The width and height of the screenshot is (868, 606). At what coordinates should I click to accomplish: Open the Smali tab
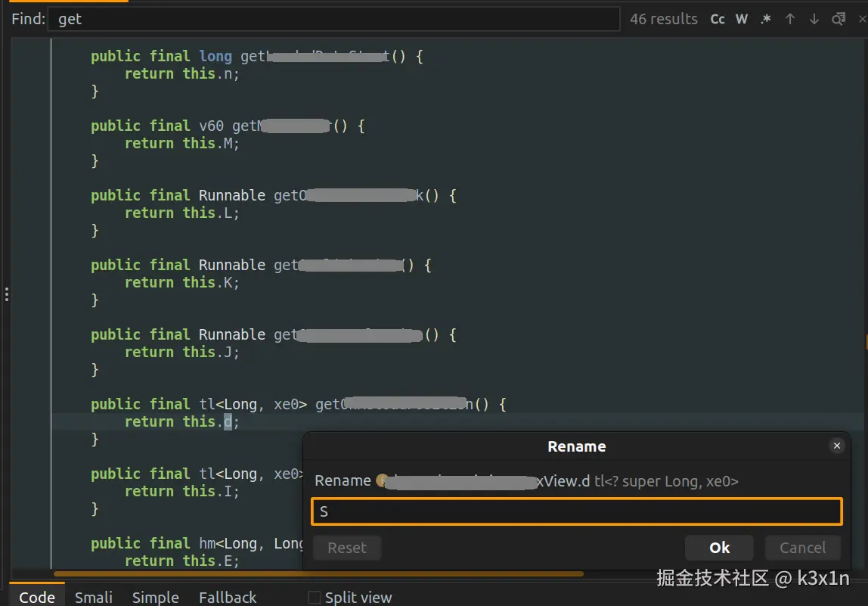tap(94, 597)
